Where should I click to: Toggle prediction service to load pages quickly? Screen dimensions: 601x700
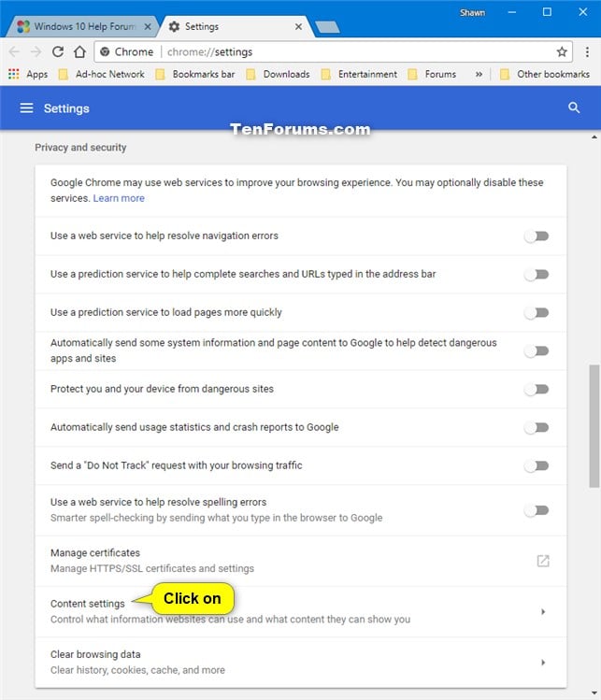537,313
